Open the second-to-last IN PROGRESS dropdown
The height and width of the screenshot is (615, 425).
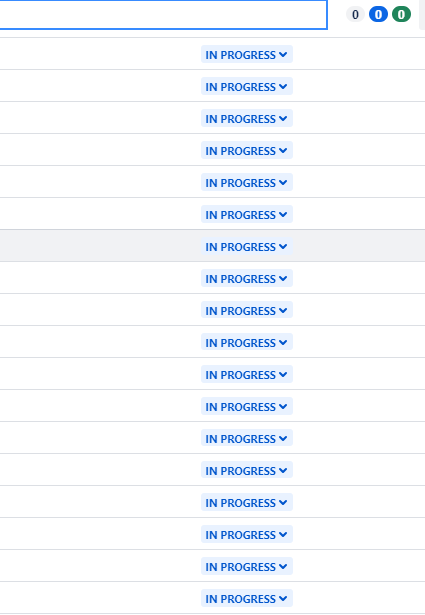247,567
